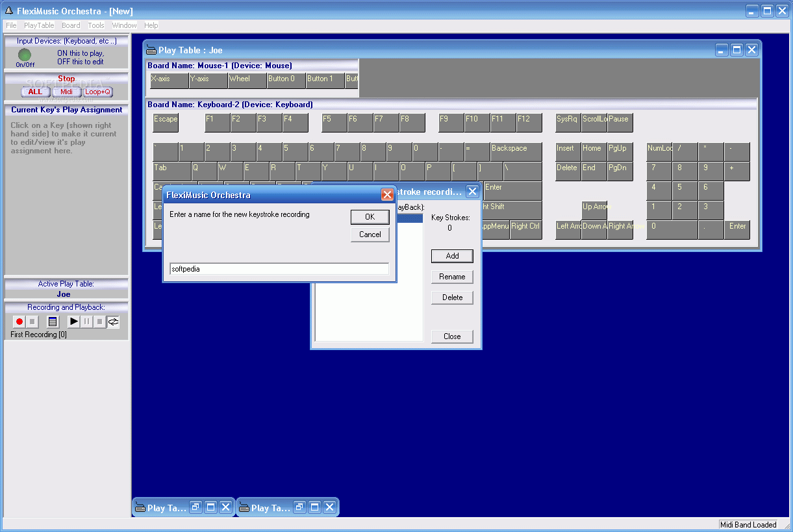Play the current recording
Screen dimensions: 793x532
click(x=74, y=322)
